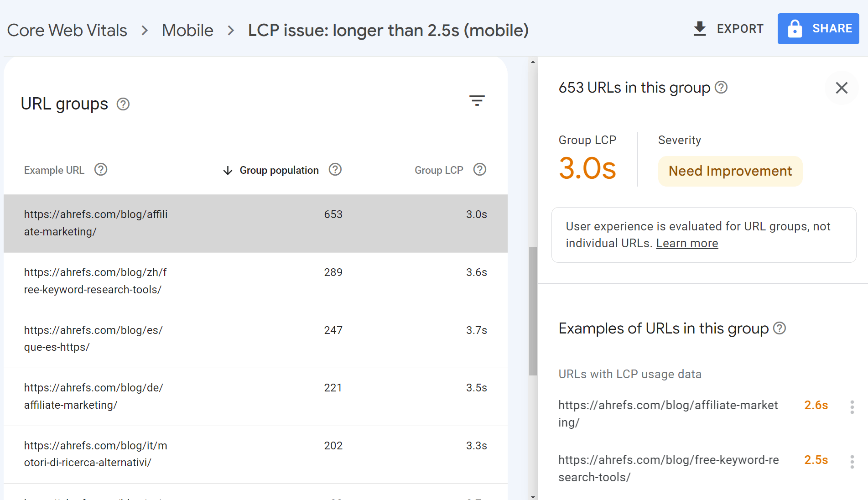Image resolution: width=868 pixels, height=500 pixels.
Task: Click the Learn more link
Action: 687,243
